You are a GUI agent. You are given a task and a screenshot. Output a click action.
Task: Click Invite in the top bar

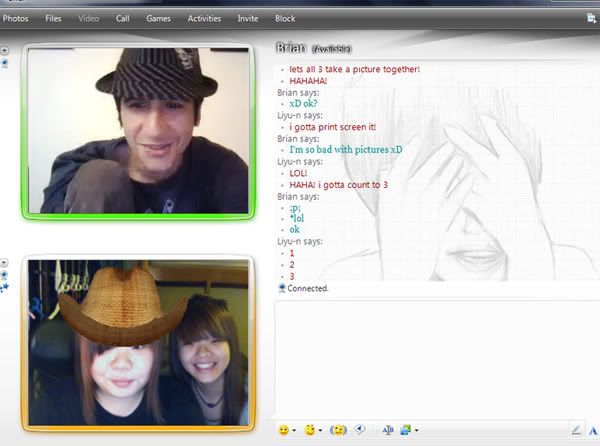(248, 18)
